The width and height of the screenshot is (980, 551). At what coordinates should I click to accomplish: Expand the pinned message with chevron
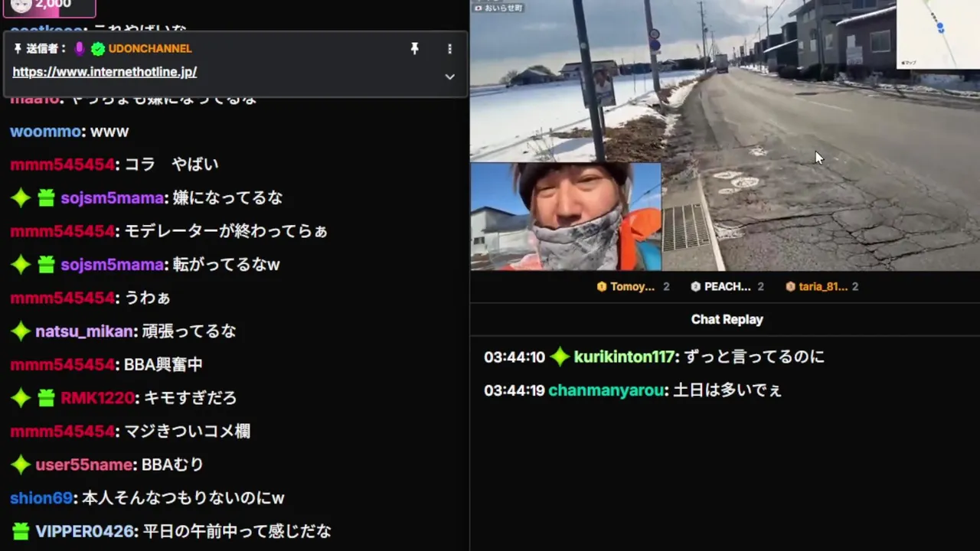449,77
